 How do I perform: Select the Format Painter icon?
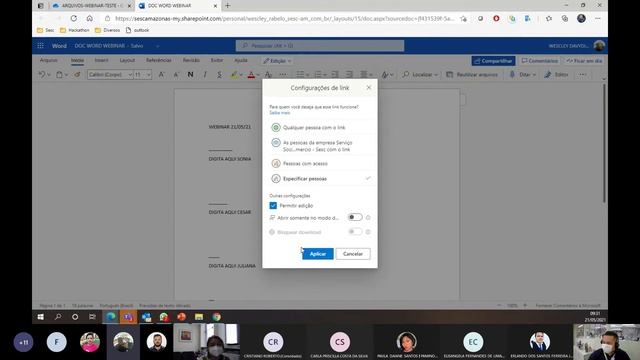pyautogui.click(x=77, y=75)
